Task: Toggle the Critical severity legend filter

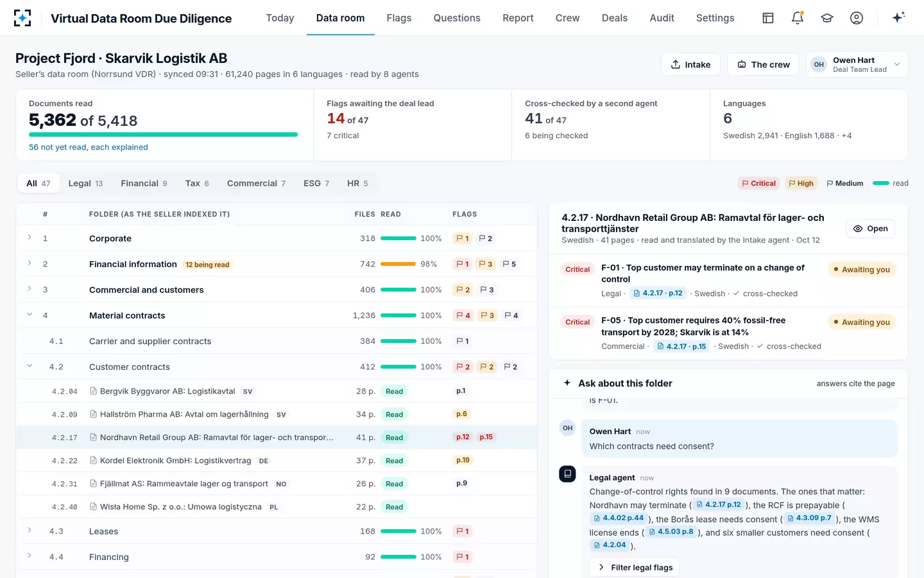Action: click(758, 183)
